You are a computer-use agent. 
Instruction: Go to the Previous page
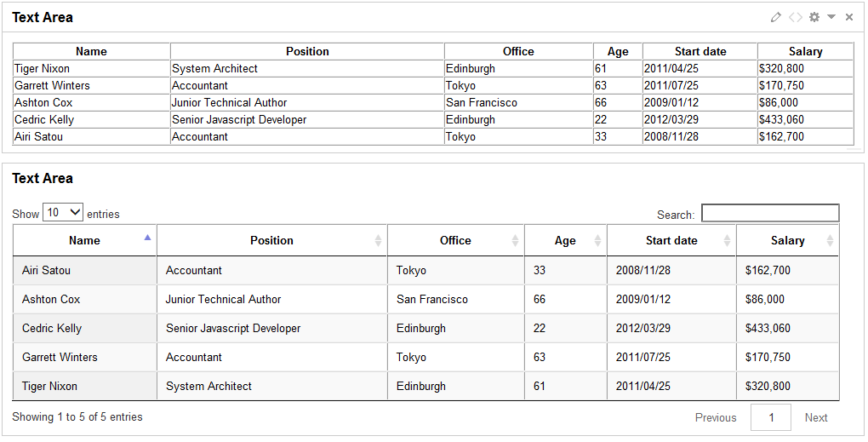coord(716,417)
